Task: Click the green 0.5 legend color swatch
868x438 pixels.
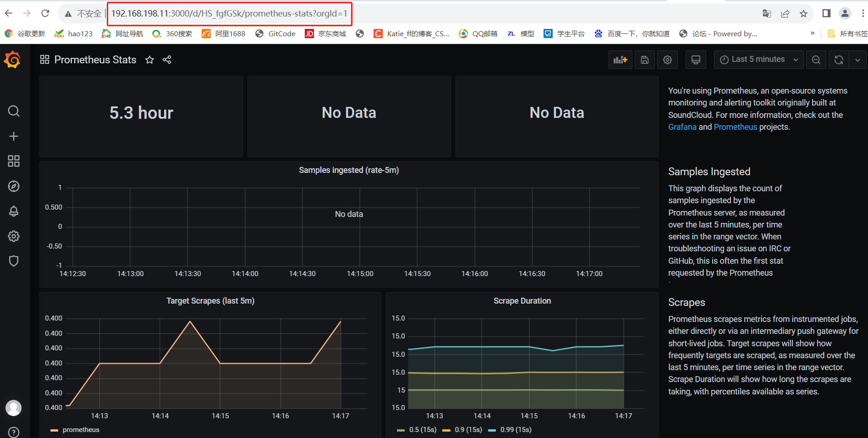Action: (401, 430)
